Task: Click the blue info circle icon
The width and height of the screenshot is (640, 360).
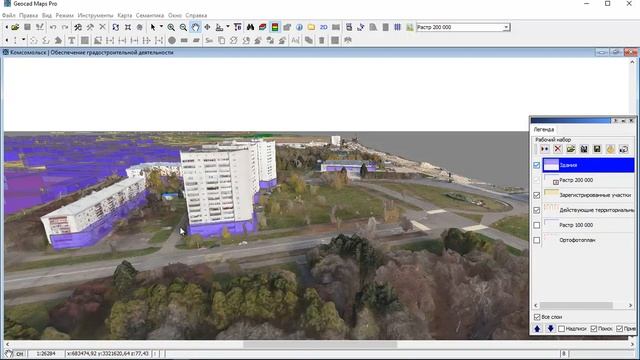Action: click(x=299, y=27)
